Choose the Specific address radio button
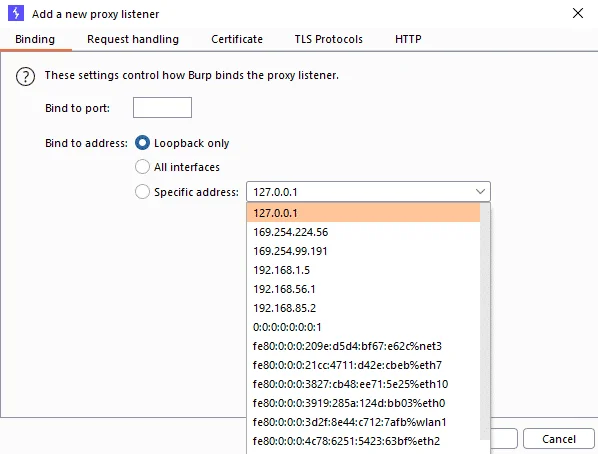Viewport: 598px width, 454px height. coord(142,192)
